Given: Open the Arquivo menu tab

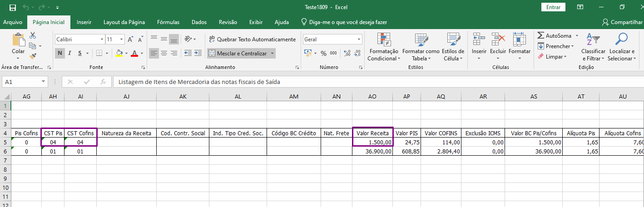Looking at the screenshot, I should [x=13, y=22].
